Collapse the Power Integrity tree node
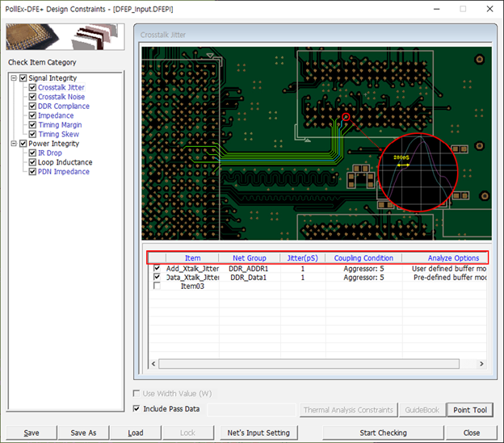Viewport: 504px width, 443px height. 13,144
